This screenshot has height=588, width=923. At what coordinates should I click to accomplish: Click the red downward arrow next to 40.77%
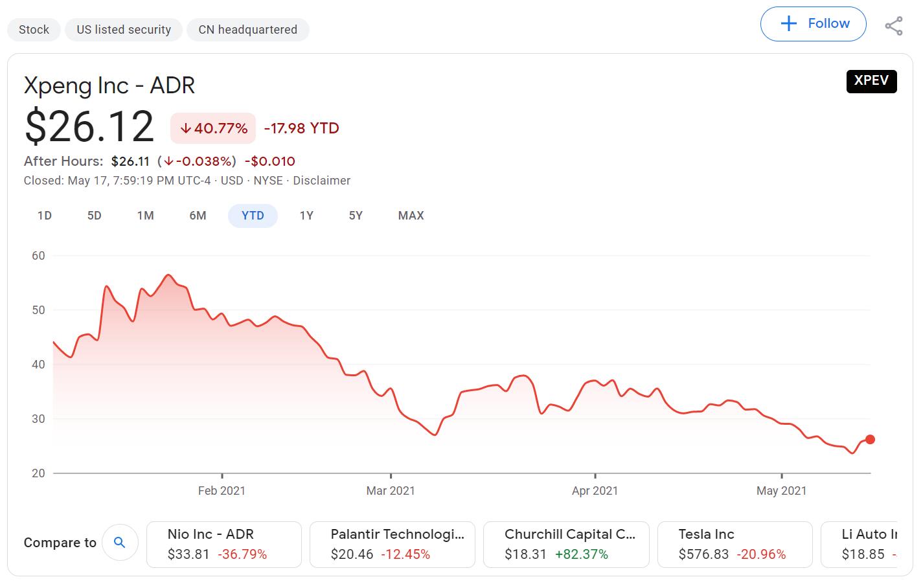tap(186, 128)
